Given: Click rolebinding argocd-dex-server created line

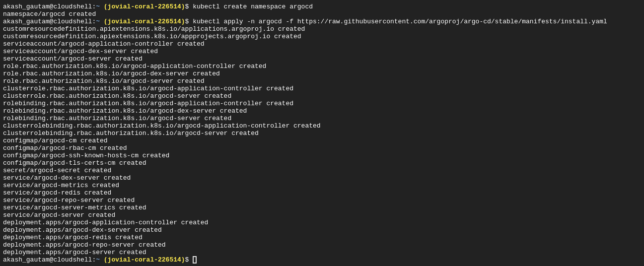Looking at the screenshot, I should (125, 111).
